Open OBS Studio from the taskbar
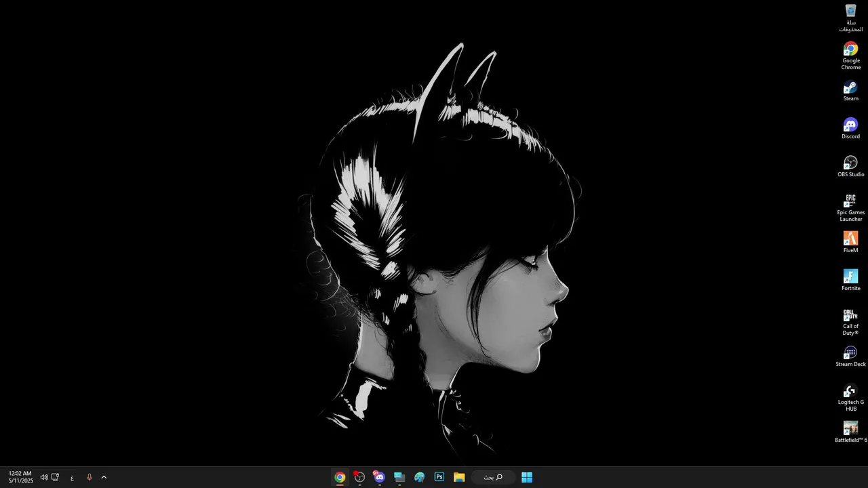868x488 pixels. pyautogui.click(x=359, y=477)
